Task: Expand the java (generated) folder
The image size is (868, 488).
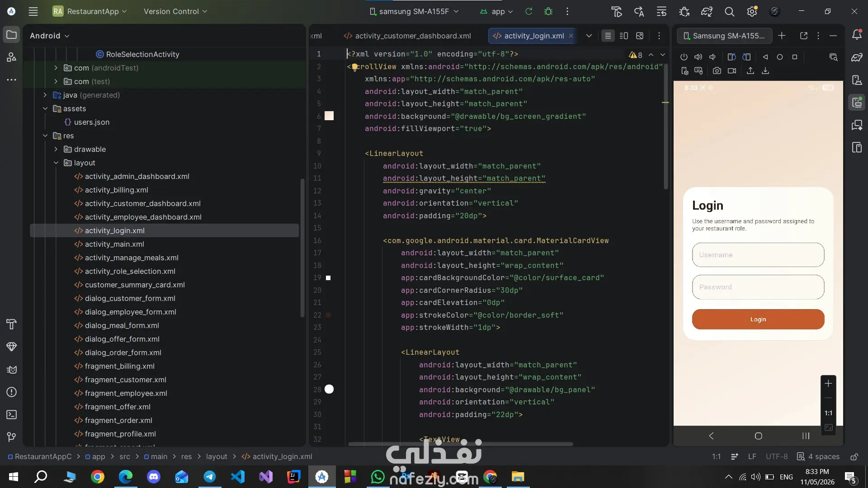Action: tap(45, 95)
